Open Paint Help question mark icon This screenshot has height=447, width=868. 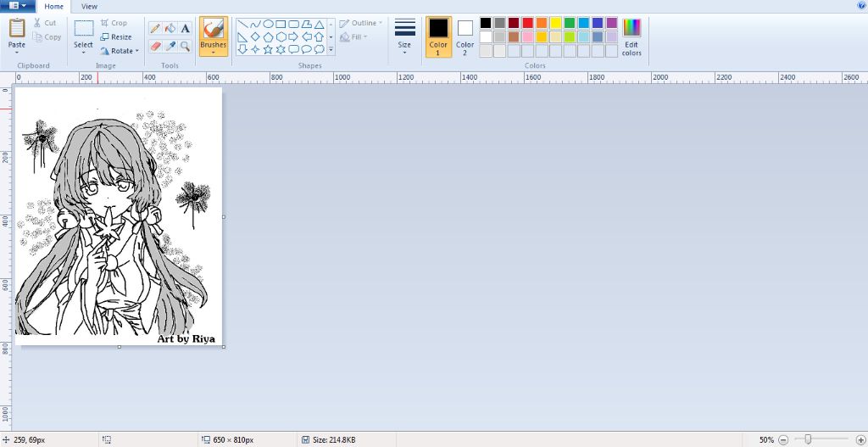pos(862,5)
